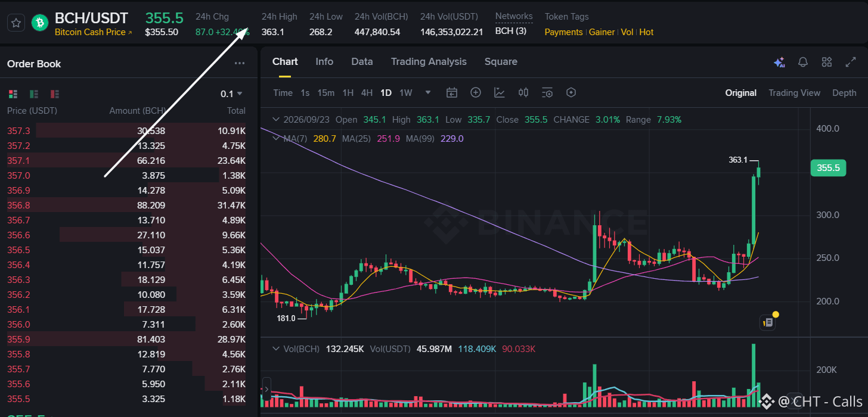Open the 0.1 price precision dropdown
This screenshot has width=868, height=417.
[231, 94]
